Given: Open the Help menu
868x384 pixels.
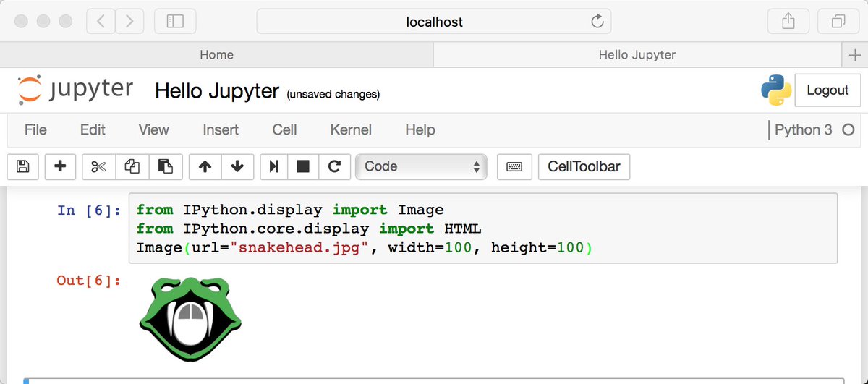Looking at the screenshot, I should 420,130.
